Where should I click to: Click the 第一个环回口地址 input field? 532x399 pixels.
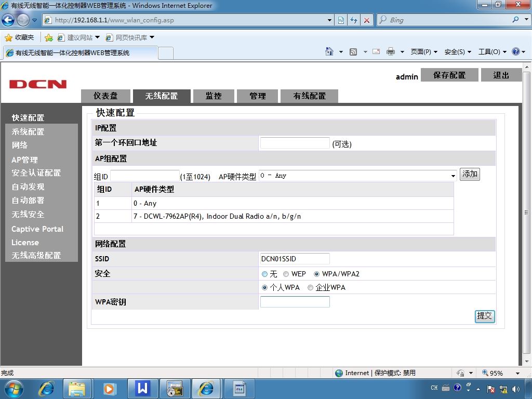click(295, 143)
